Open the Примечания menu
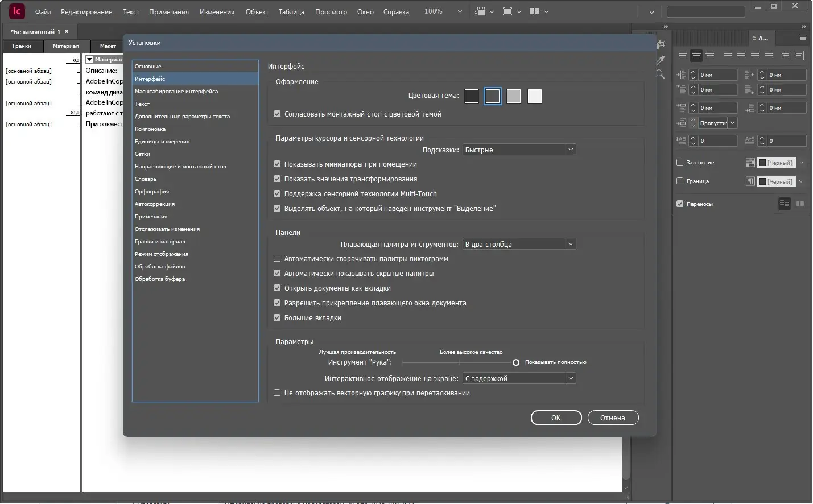Image resolution: width=813 pixels, height=504 pixels. (x=169, y=12)
